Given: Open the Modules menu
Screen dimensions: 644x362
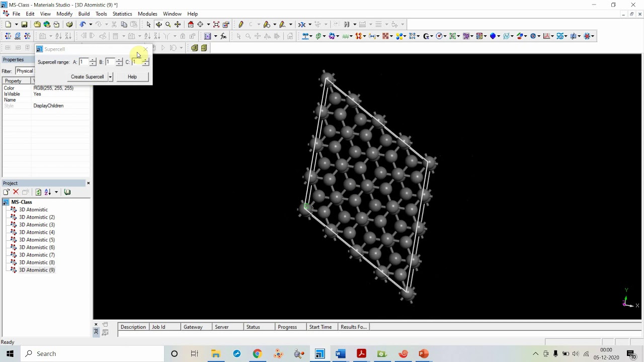Looking at the screenshot, I should click(x=147, y=14).
